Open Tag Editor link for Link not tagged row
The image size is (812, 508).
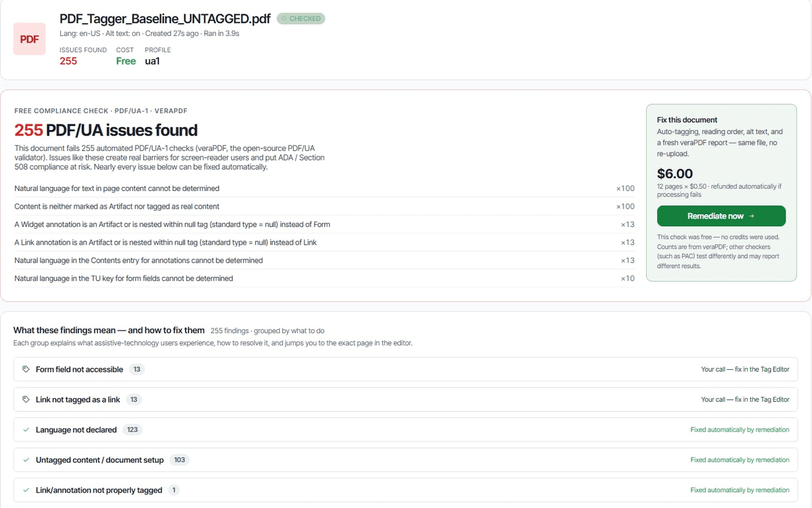(745, 400)
